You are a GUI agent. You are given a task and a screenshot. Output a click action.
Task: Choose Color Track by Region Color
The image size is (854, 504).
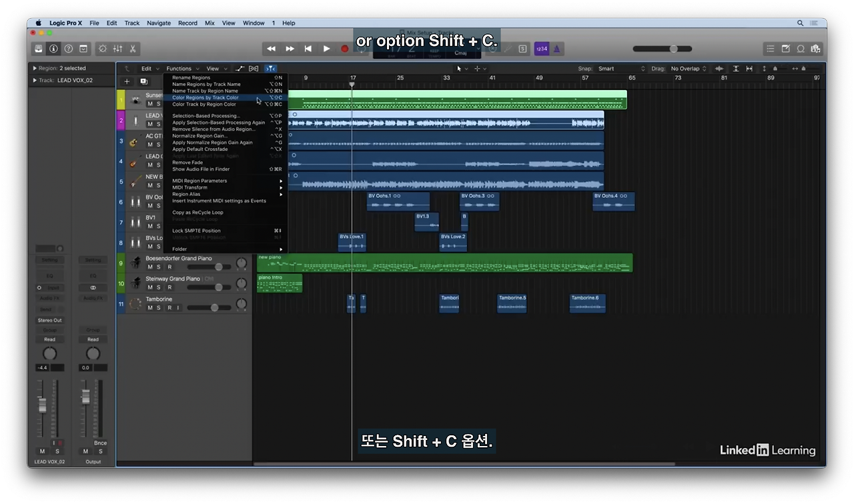227,104
